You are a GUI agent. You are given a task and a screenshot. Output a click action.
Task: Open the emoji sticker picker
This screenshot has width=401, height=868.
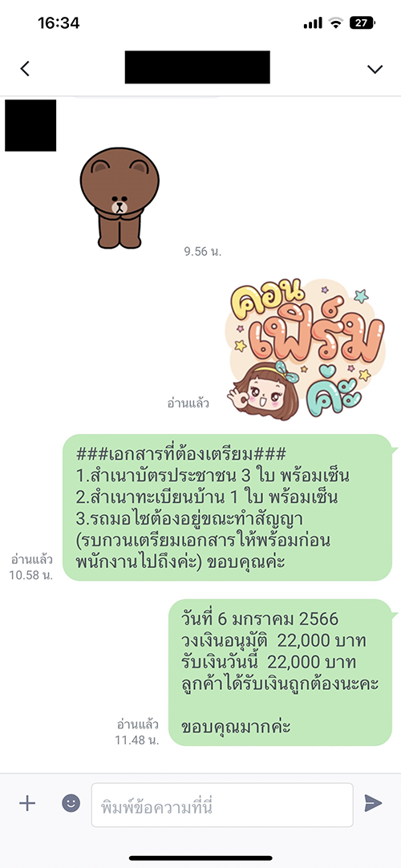(x=71, y=803)
